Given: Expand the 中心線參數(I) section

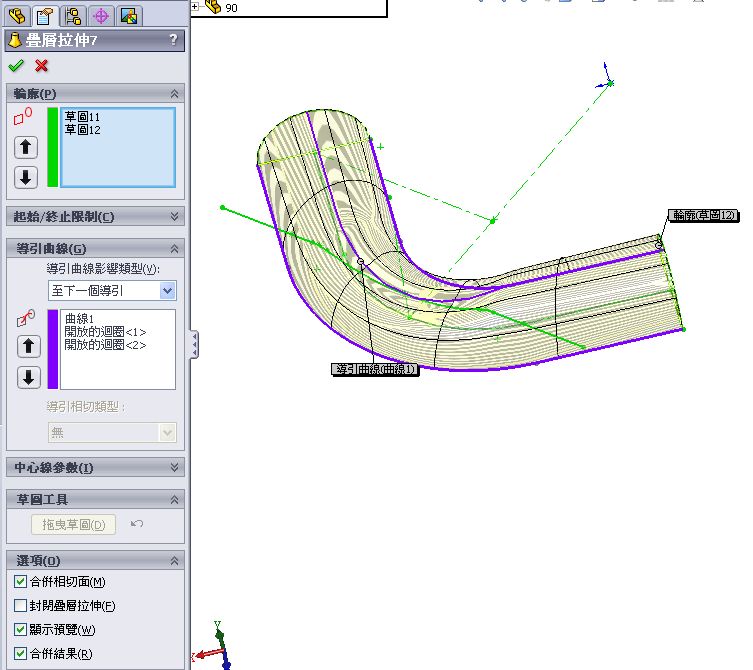Looking at the screenshot, I should [174, 467].
